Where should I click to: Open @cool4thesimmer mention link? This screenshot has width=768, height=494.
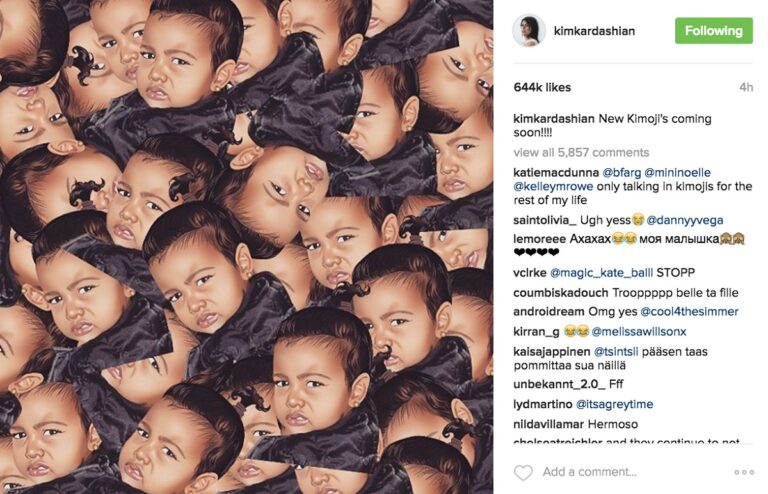pyautogui.click(x=689, y=311)
